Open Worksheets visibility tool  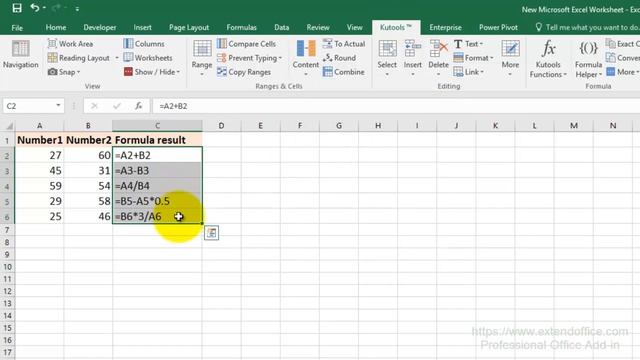pyautogui.click(x=148, y=58)
